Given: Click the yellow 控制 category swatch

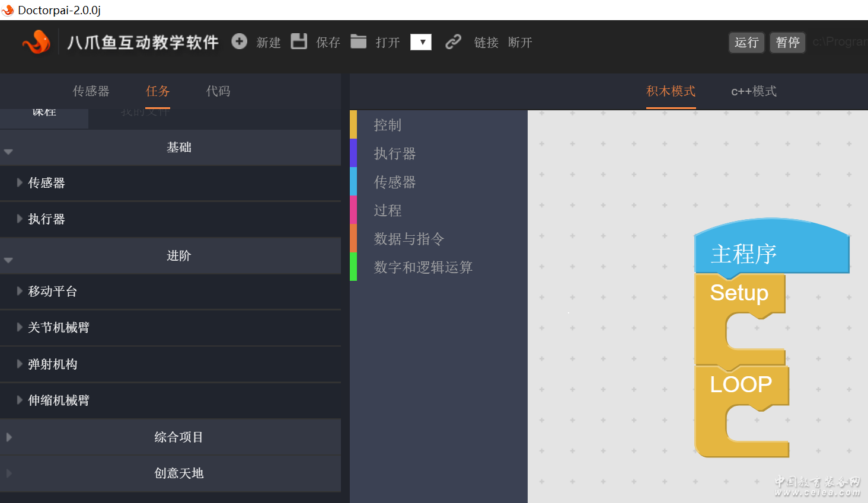Looking at the screenshot, I should click(x=353, y=124).
